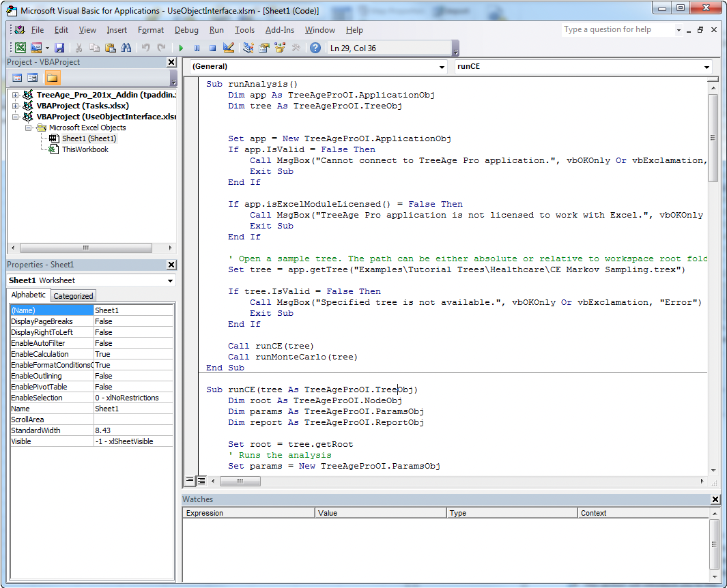727x588 pixels.
Task: Open Help with the question mark icon
Action: 315,48
